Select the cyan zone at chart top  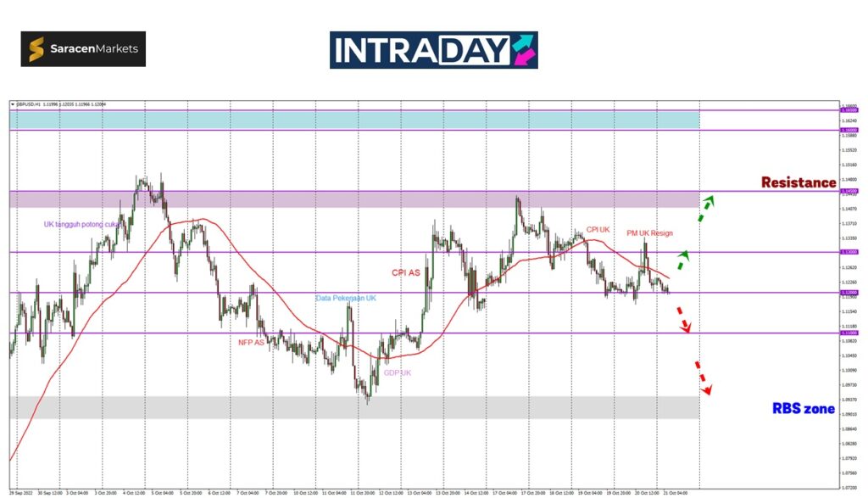(x=354, y=120)
